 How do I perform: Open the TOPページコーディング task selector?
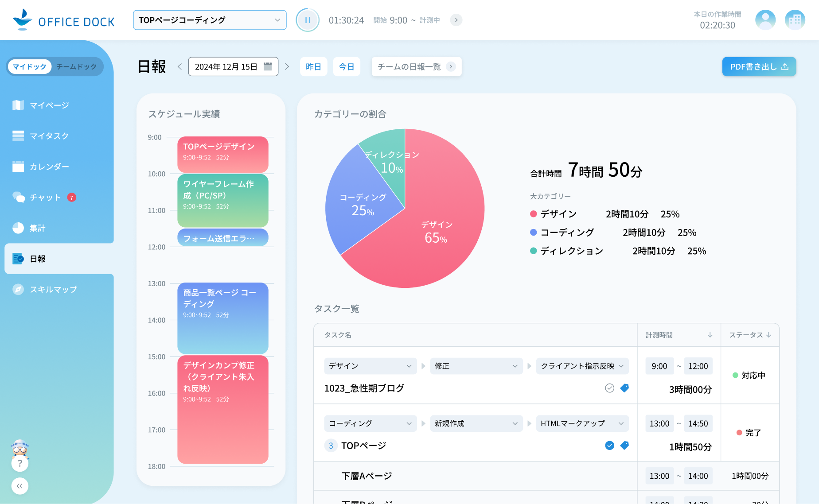(x=209, y=19)
